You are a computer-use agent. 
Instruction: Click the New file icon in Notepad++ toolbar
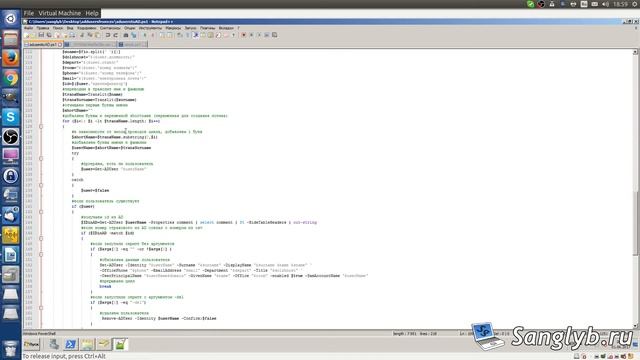(x=26, y=35)
